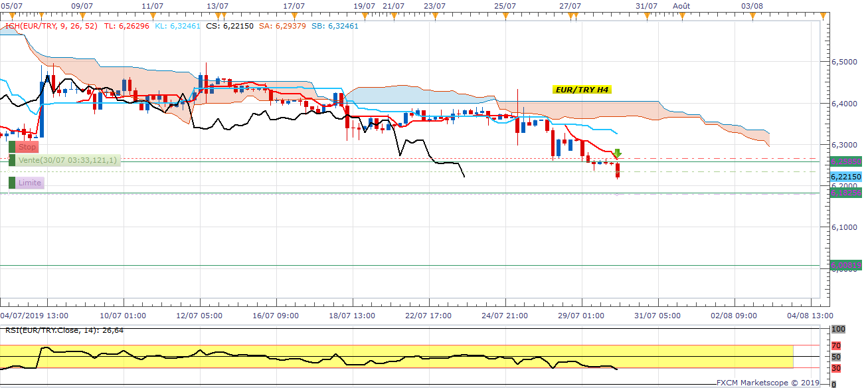Click the orange day marker under 23/07
The image size is (868, 388).
(x=434, y=15)
